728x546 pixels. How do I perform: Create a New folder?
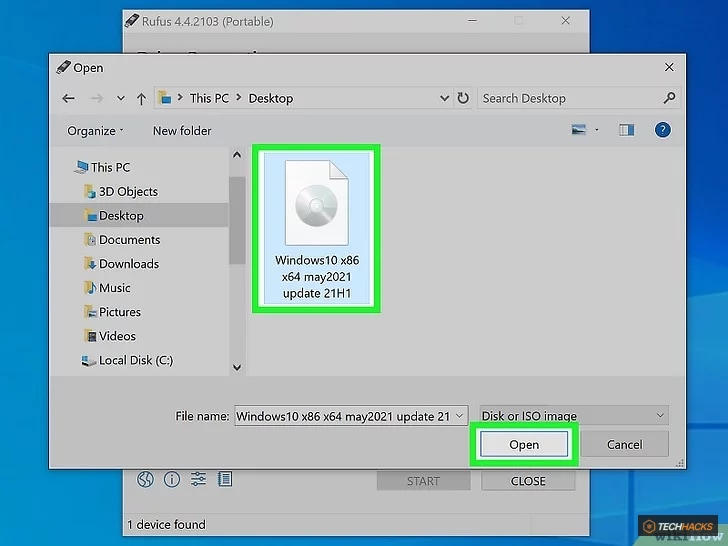point(182,131)
